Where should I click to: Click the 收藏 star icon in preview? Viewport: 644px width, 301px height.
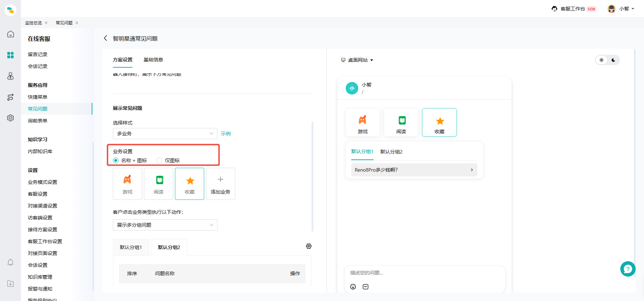tap(440, 121)
